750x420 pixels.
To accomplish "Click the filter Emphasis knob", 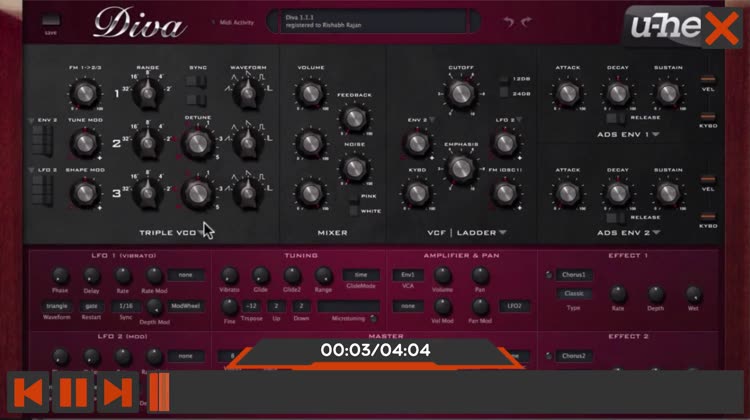I will [461, 168].
